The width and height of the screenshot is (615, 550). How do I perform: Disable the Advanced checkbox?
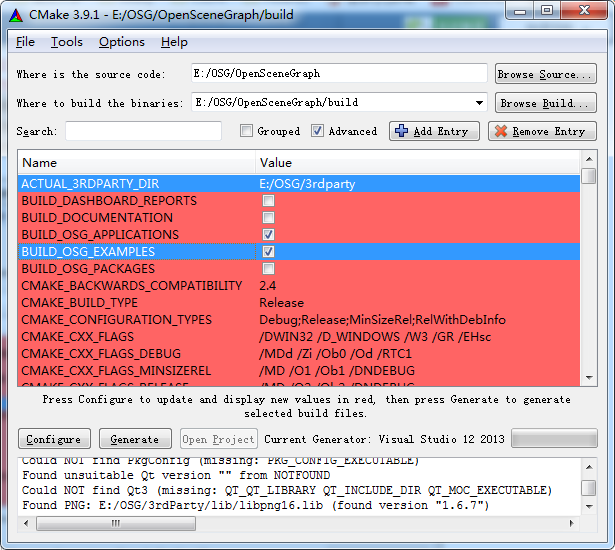click(317, 131)
